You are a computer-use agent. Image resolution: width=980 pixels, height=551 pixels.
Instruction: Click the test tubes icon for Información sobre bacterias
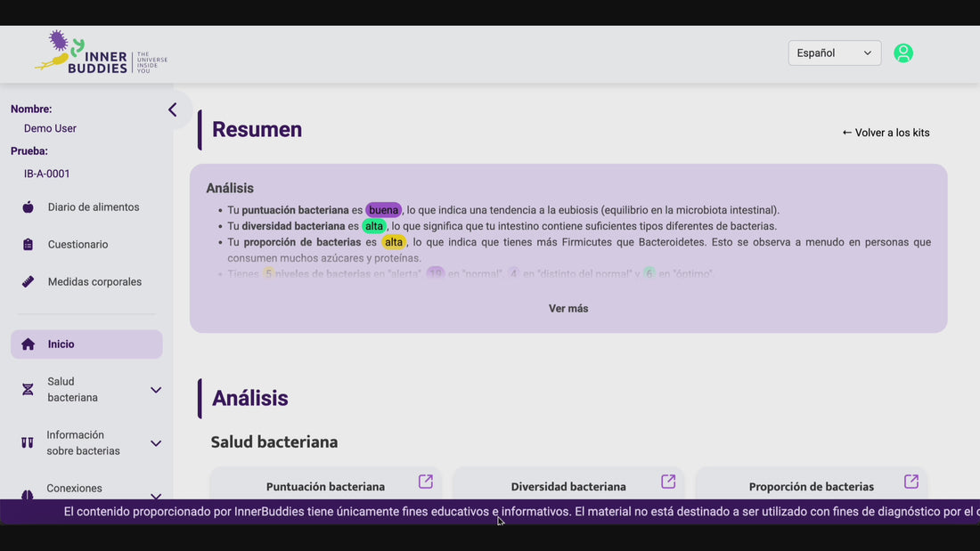pyautogui.click(x=28, y=443)
